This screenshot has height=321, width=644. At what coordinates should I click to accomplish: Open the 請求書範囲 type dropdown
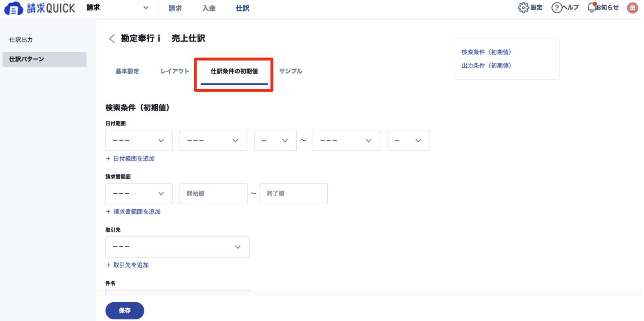click(139, 193)
